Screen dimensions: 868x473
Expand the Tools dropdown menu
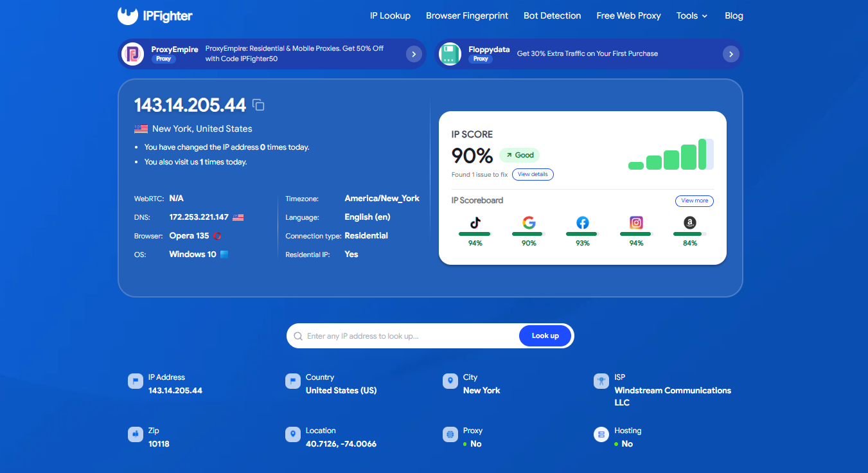pos(692,15)
